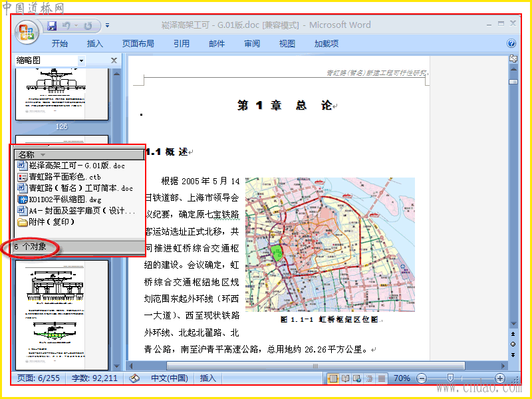Viewport: 532px width, 399px height.
Task: Click the Redo arrow icon
Action: point(88,26)
